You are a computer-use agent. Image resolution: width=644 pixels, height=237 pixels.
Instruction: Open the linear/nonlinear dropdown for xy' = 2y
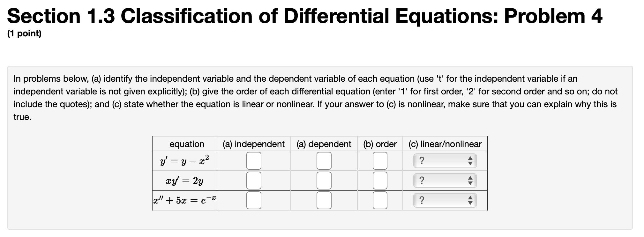click(444, 180)
